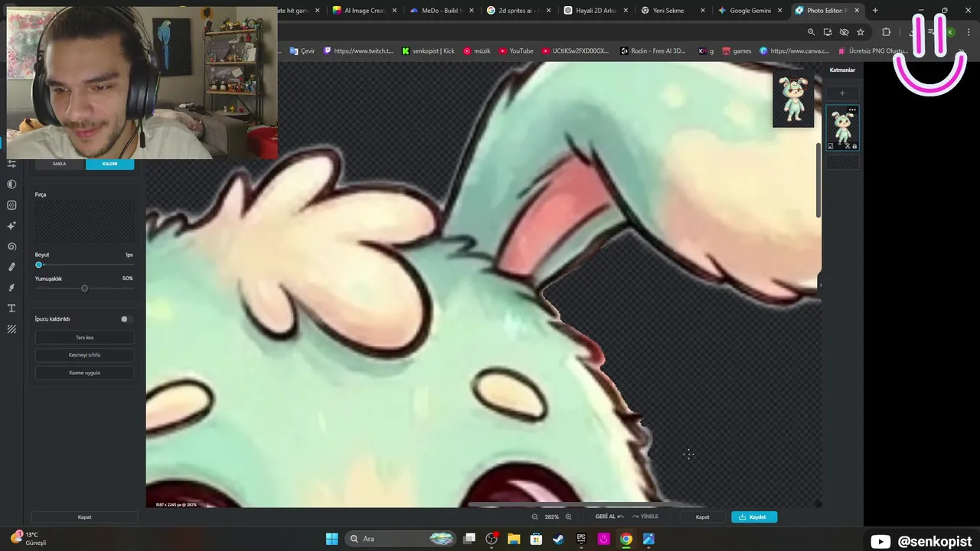This screenshot has width=980, height=551.
Task: Click the GERİ AL undo button
Action: click(x=609, y=517)
